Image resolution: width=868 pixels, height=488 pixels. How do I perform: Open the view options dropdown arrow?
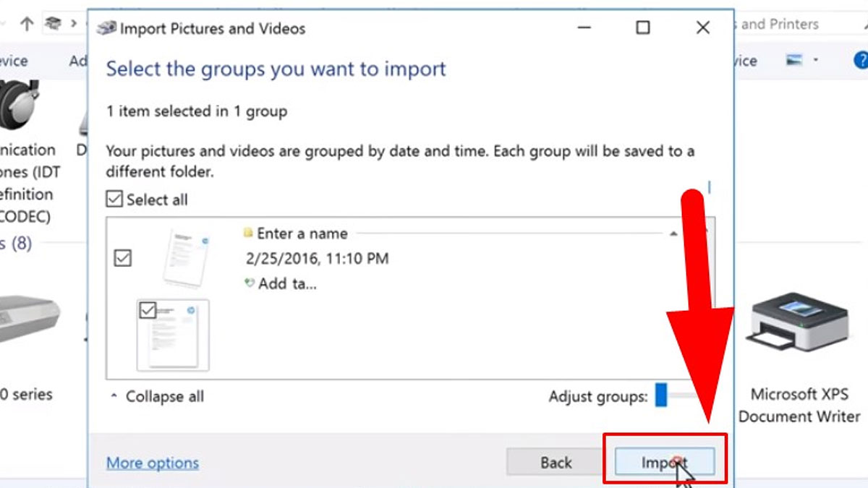[817, 61]
